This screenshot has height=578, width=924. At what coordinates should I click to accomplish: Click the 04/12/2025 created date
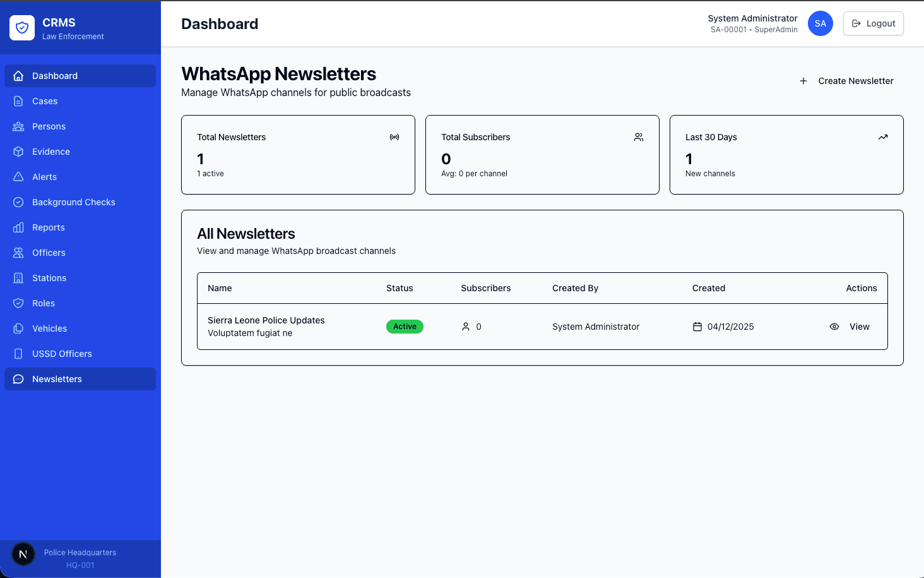coord(731,327)
